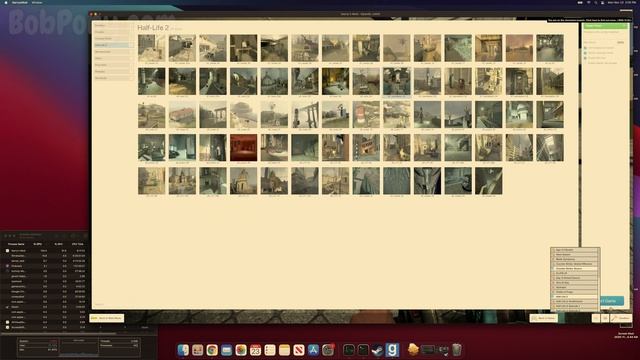Screen dimensions: 640x360
Task: Open the Notes app in the Dock
Action: [284, 350]
